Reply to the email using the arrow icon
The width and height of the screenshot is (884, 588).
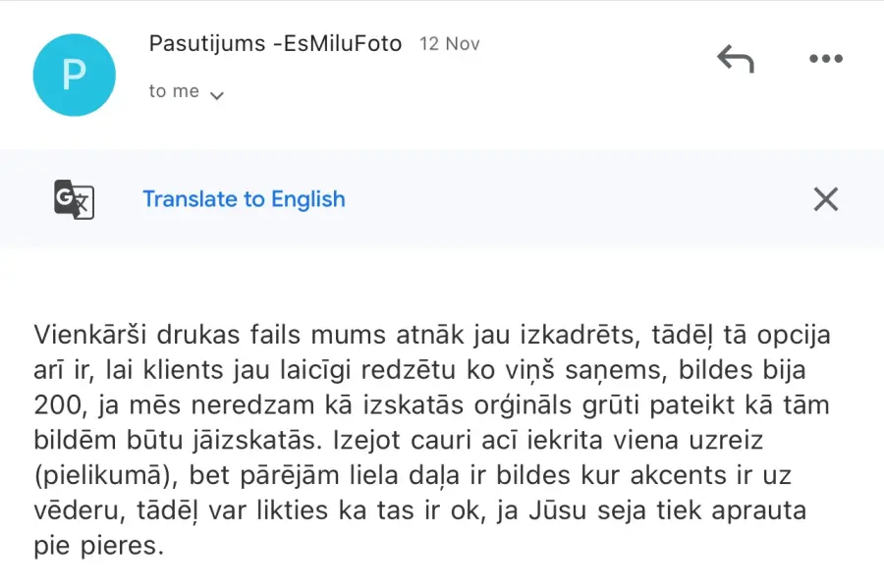coord(735,59)
